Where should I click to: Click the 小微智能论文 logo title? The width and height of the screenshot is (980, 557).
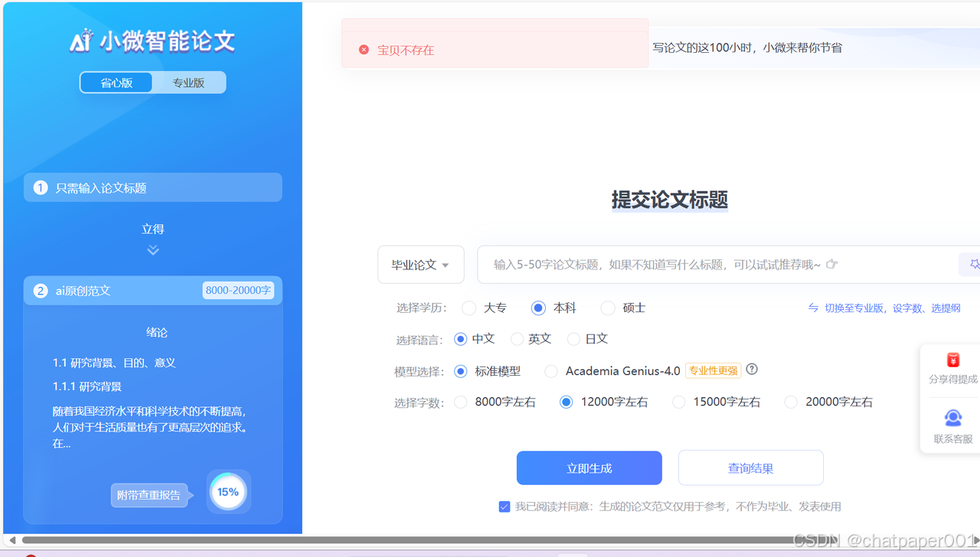pos(167,41)
